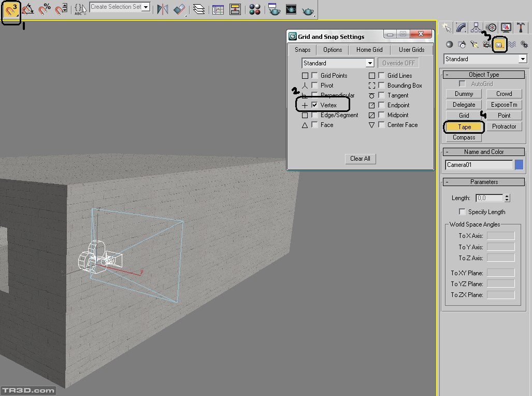
Task: Select the Mirror tool in toolbar
Action: coord(163,9)
